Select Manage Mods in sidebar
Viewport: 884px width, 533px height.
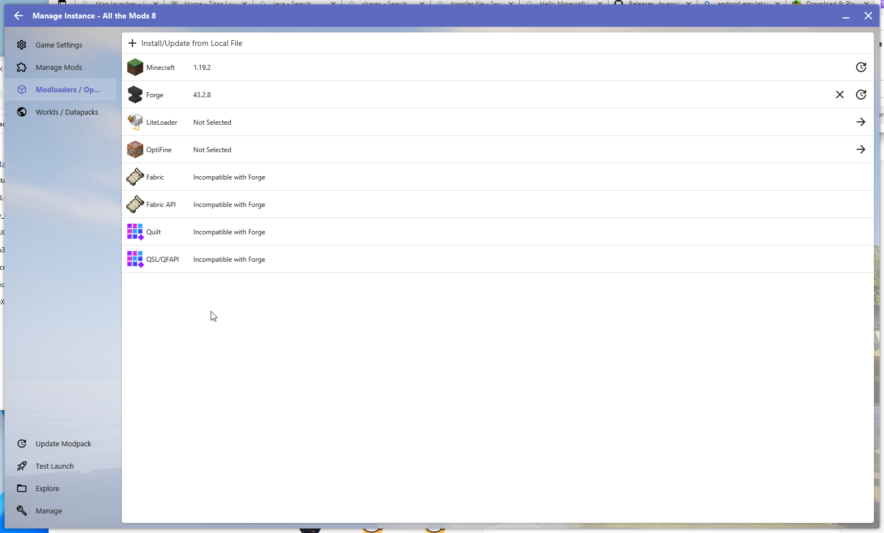pos(59,67)
